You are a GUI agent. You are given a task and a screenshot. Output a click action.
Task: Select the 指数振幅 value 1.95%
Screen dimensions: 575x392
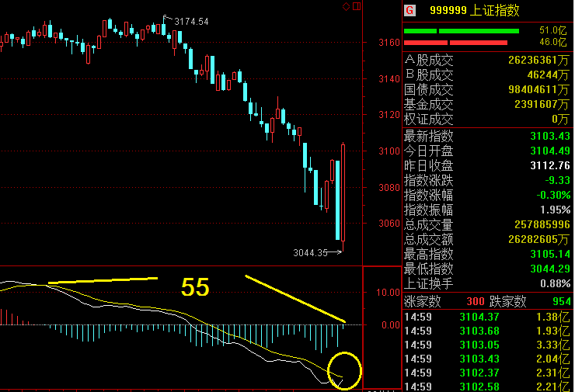556,210
